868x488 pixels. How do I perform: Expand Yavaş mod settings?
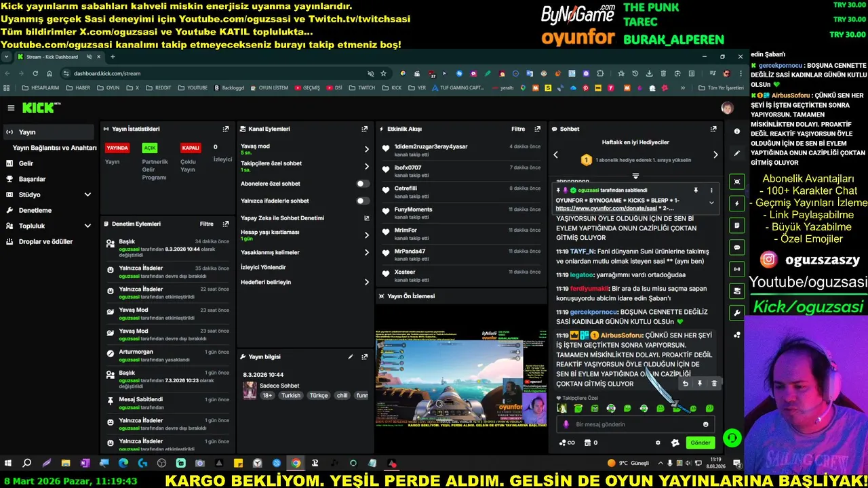point(367,149)
